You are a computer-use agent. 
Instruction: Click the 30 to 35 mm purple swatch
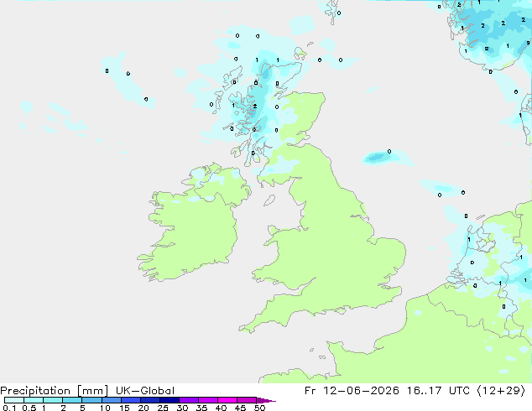coord(188,400)
